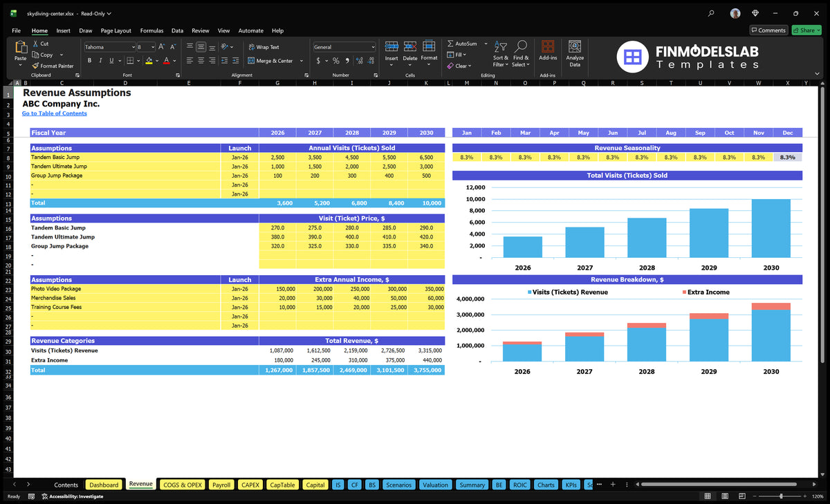Click the Analyze Data icon
The image size is (830, 504).
tap(575, 46)
